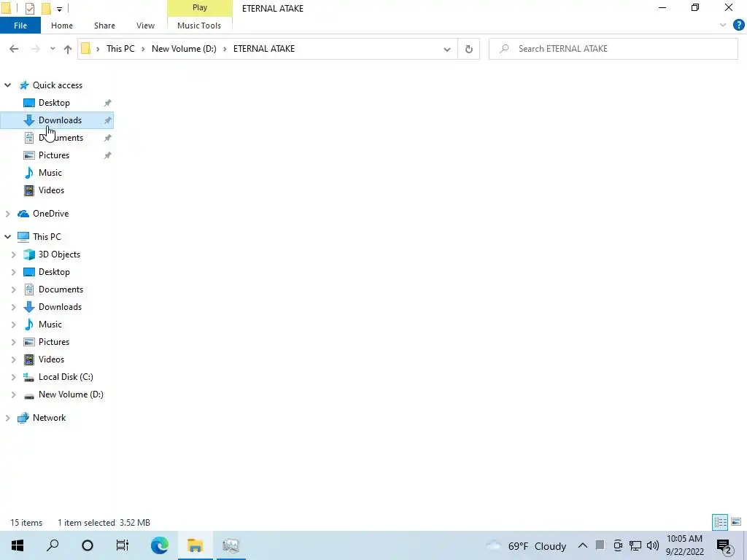Viewport: 747px width, 560px height.
Task: Open Music under Quick access
Action: (x=50, y=173)
